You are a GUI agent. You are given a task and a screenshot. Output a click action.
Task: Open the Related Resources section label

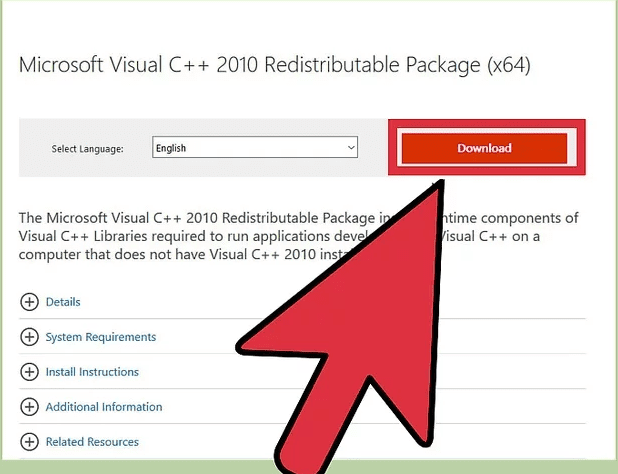92,442
